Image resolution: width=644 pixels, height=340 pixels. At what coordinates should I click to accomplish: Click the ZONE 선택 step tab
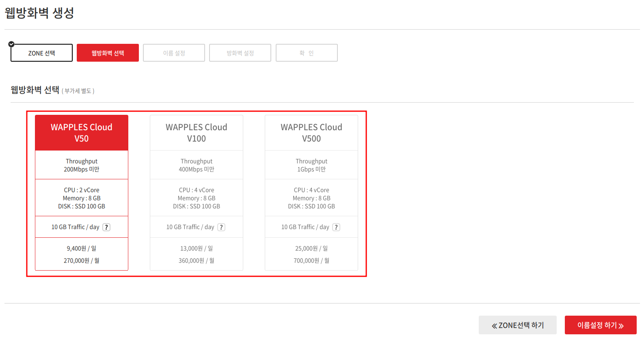[x=41, y=53]
